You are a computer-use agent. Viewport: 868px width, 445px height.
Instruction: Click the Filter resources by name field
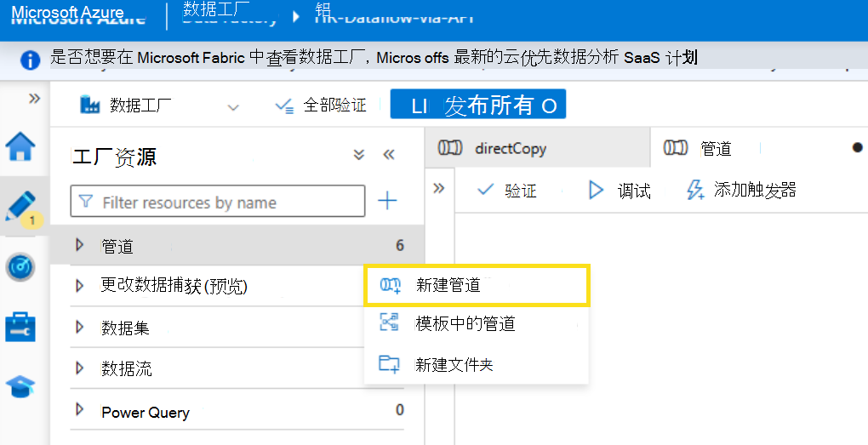(218, 201)
